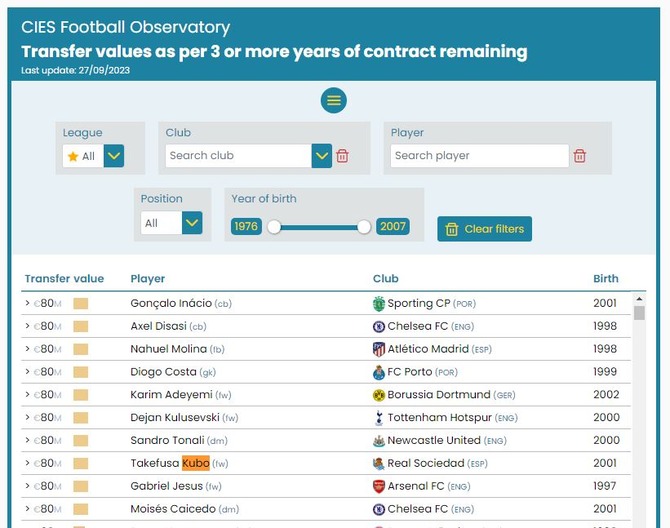Screen dimensions: 670x528
Task: Click birth year 1997 for Gabriel Jesus
Action: click(x=605, y=486)
